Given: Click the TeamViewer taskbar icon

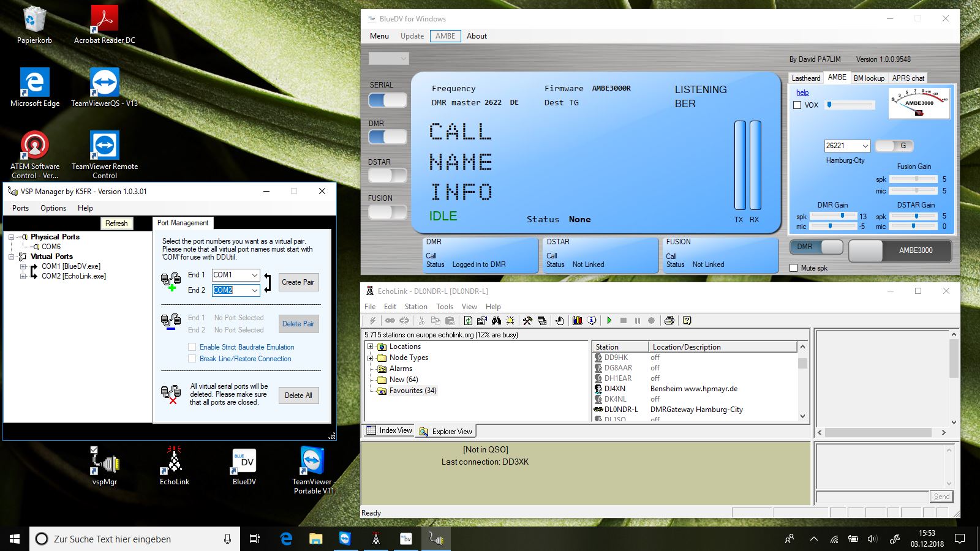Looking at the screenshot, I should [x=345, y=539].
